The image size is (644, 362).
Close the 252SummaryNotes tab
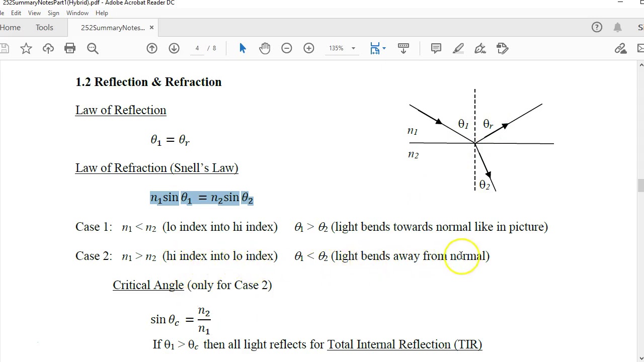pos(151,28)
